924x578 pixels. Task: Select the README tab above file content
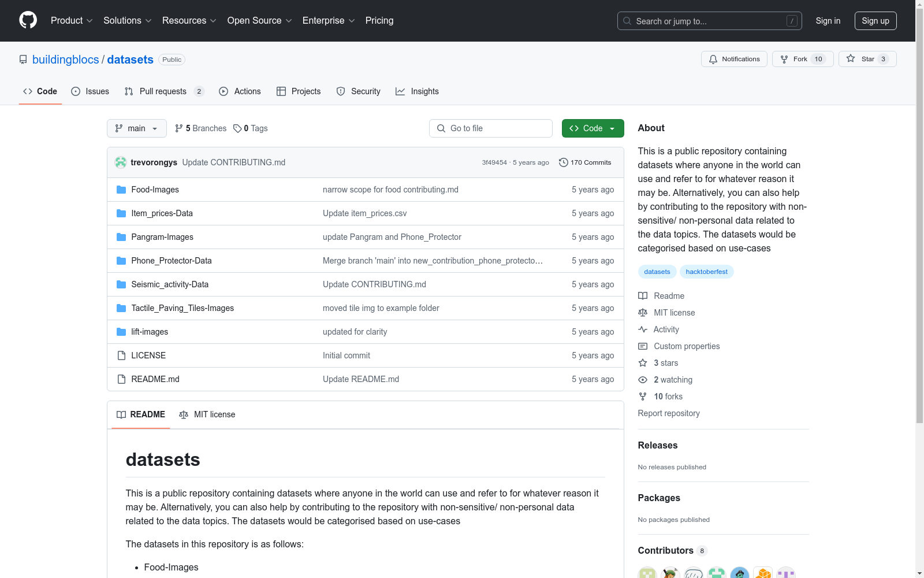pyautogui.click(x=141, y=414)
